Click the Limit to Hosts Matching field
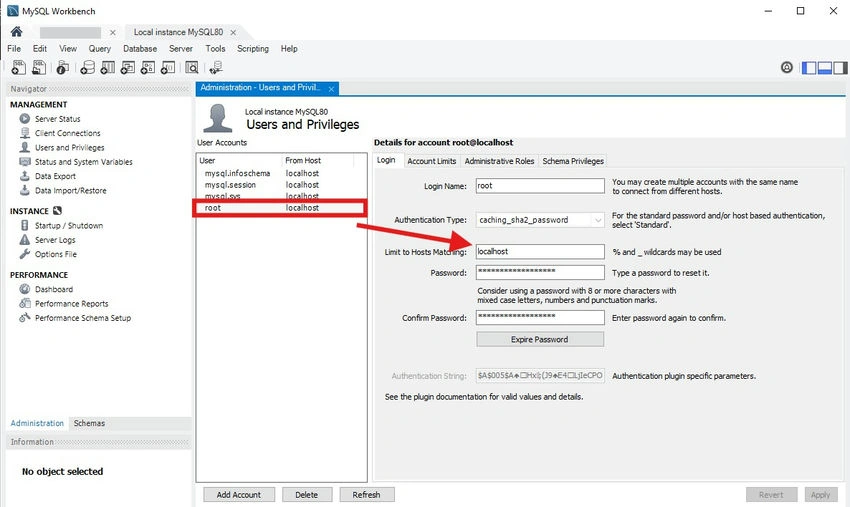Screen dimensions: 850x507 [540, 252]
